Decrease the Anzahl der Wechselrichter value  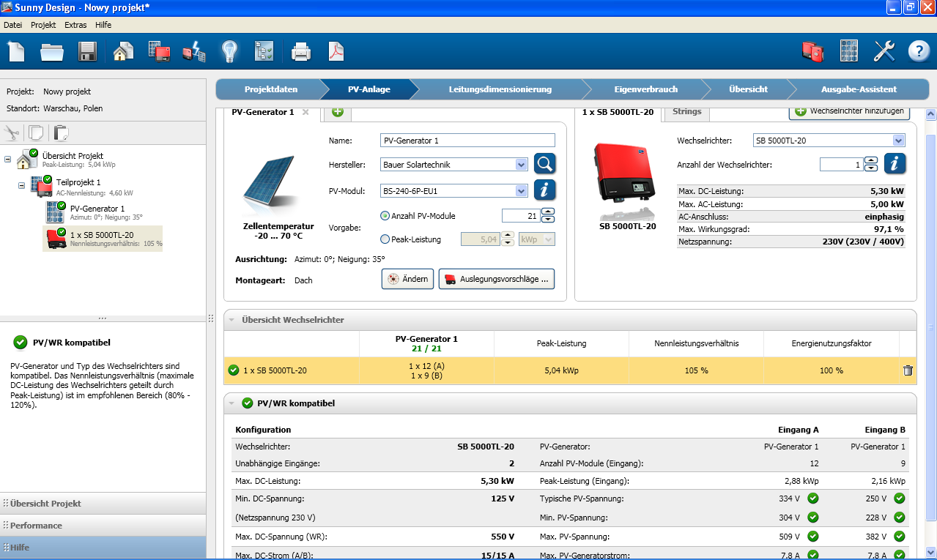[871, 168]
